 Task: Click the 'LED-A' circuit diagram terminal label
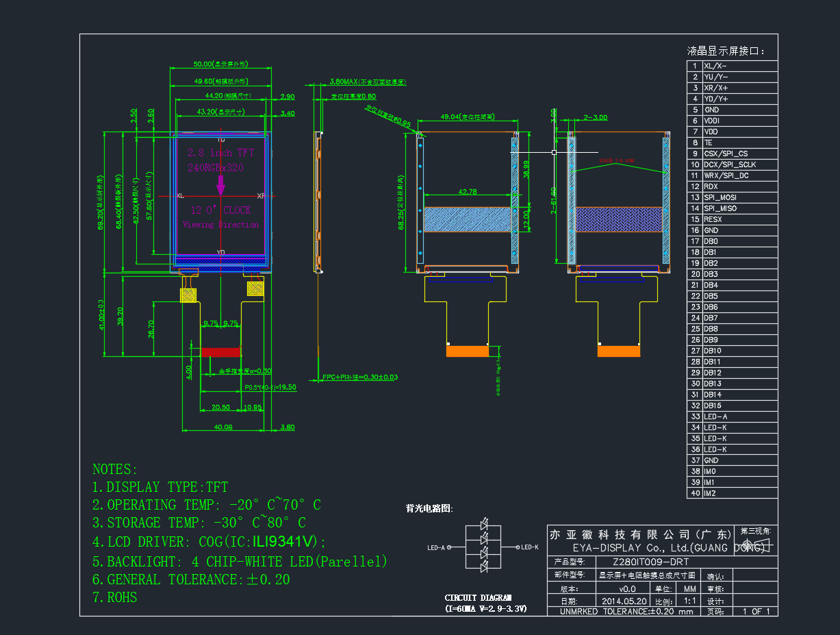[436, 547]
